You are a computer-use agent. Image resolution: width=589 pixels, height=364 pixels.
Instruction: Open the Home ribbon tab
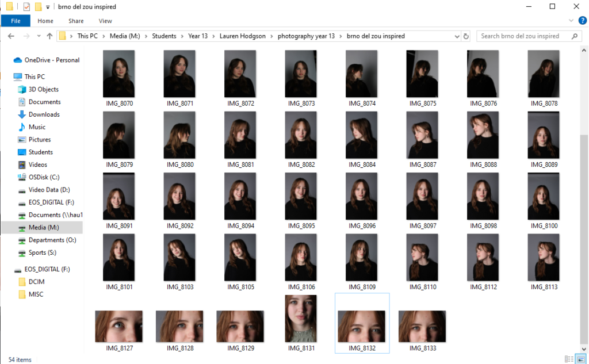(x=45, y=21)
